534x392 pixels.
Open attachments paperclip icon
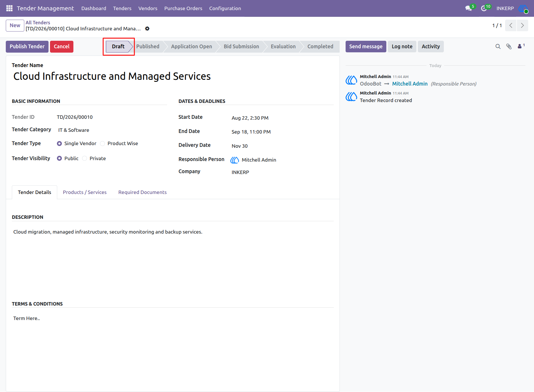pos(509,47)
